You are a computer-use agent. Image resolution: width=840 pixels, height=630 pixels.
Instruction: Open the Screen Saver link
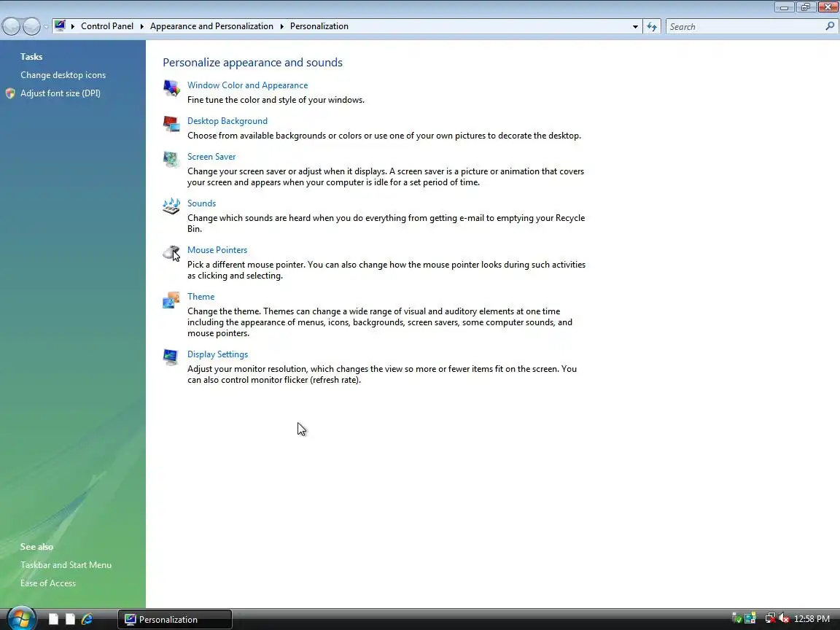211,157
